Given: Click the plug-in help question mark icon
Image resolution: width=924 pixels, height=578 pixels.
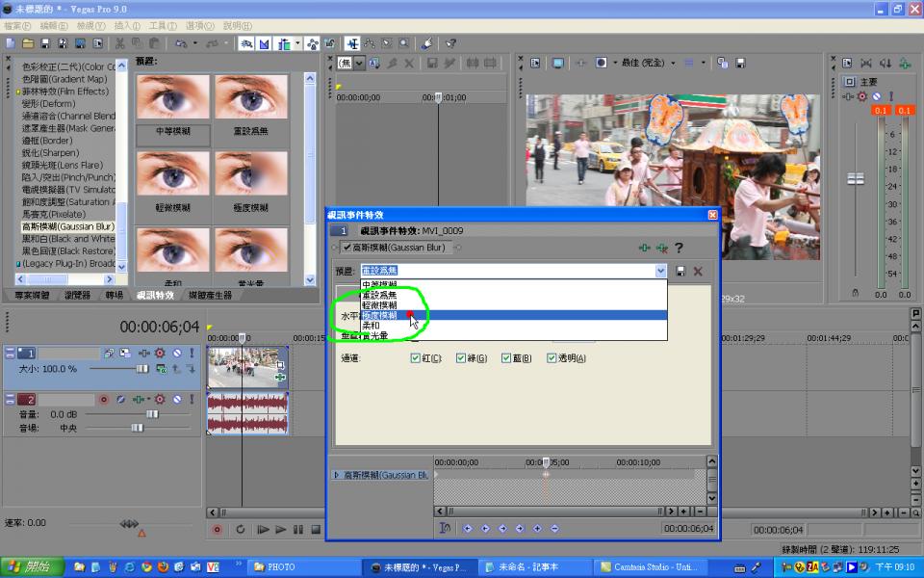Looking at the screenshot, I should pos(679,248).
